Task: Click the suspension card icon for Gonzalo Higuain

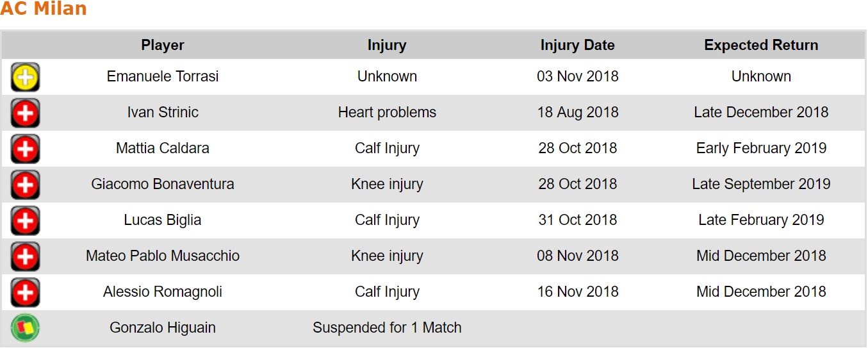Action: (25, 328)
